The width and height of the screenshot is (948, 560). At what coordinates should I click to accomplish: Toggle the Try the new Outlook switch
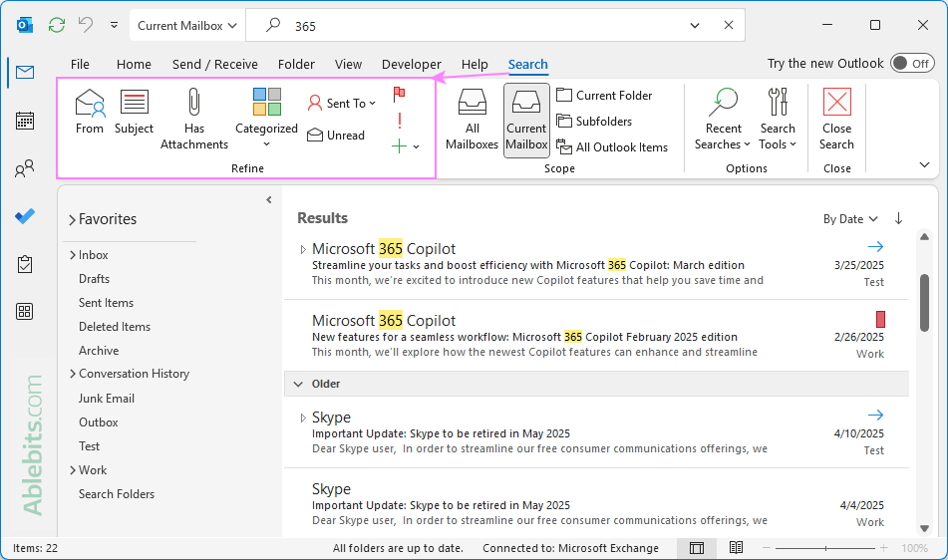[911, 64]
